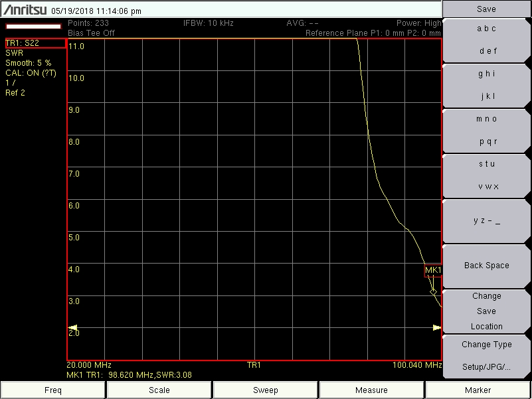Viewport: 532px width, 399px height.
Task: Click the date and time display
Action: coord(96,11)
